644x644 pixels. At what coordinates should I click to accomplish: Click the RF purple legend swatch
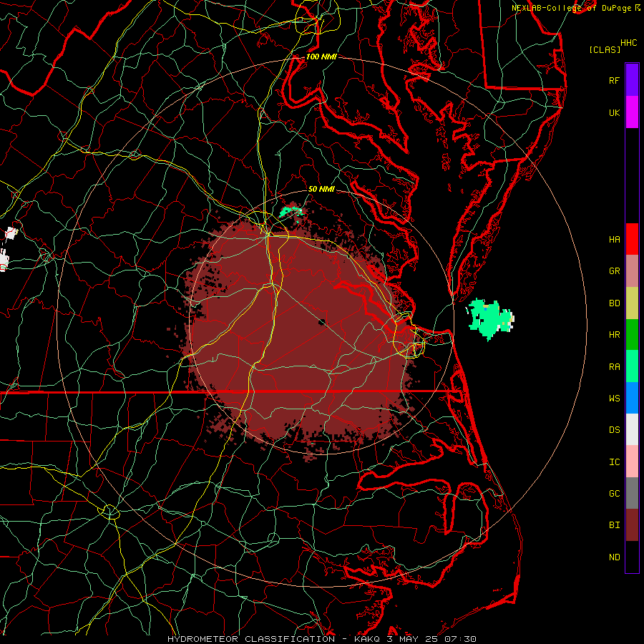pos(632,80)
